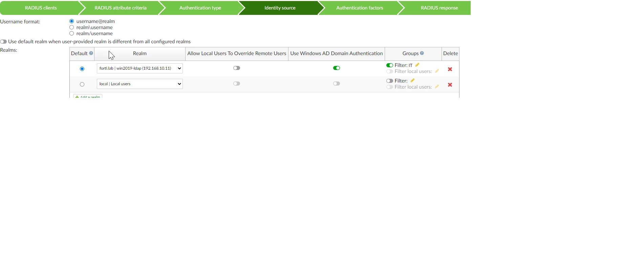
Task: Go to RADIUS attribute criteria step
Action: coord(121,8)
